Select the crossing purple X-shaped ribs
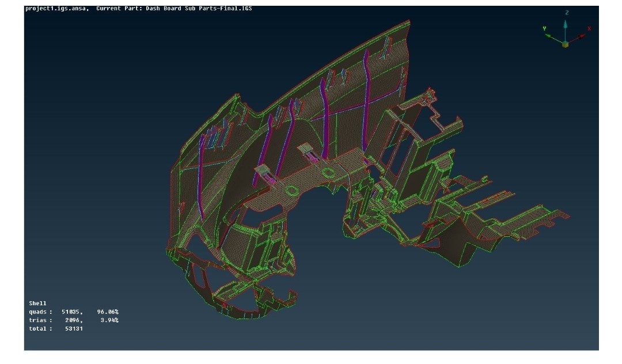Viewport: 622px width, 364px height. pos(365,99)
